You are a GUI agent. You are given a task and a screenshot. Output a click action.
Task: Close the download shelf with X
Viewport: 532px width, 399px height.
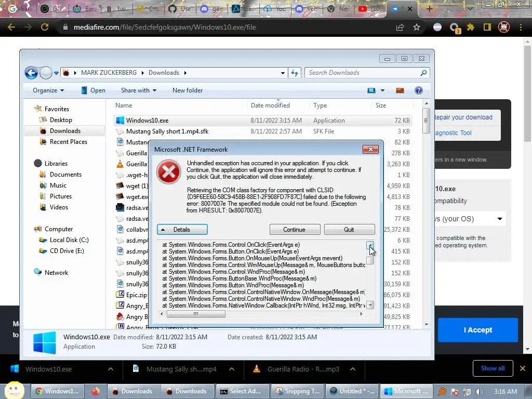click(523, 368)
